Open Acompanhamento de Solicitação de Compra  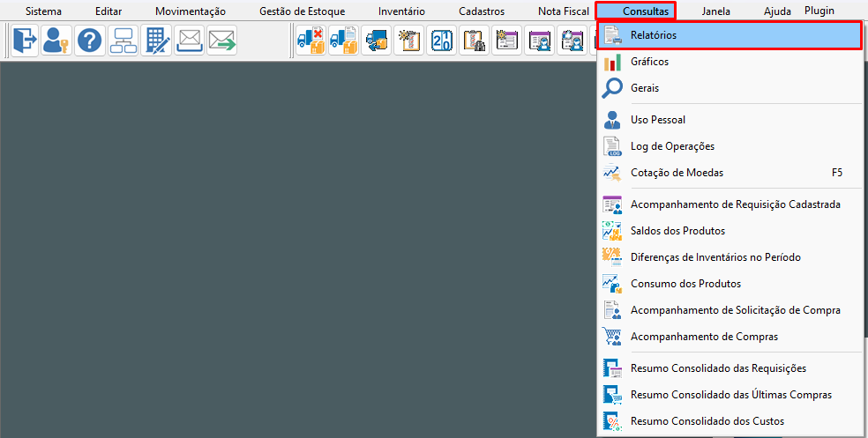[x=729, y=310]
